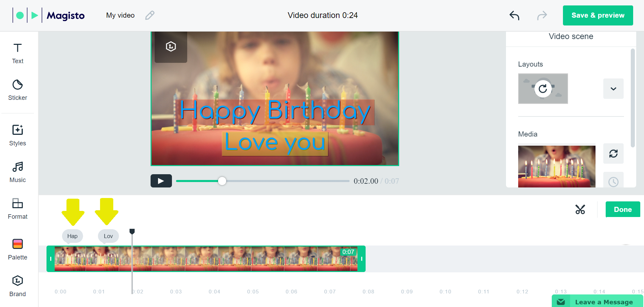Click the 'My video' title
644x307 pixels.
point(120,15)
